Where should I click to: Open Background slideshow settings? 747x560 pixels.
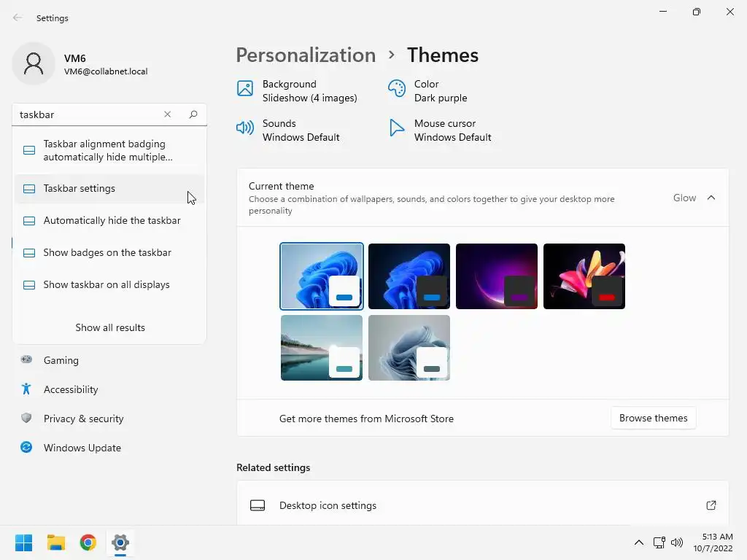pos(297,91)
